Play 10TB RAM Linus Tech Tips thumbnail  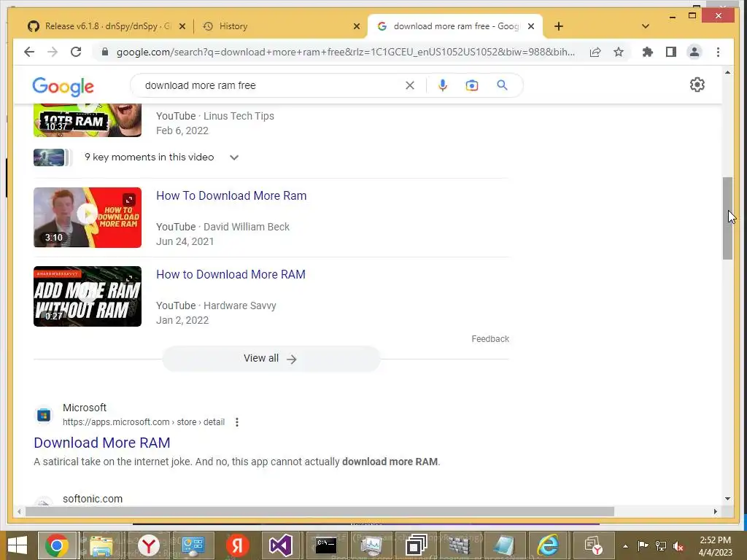[88, 121]
